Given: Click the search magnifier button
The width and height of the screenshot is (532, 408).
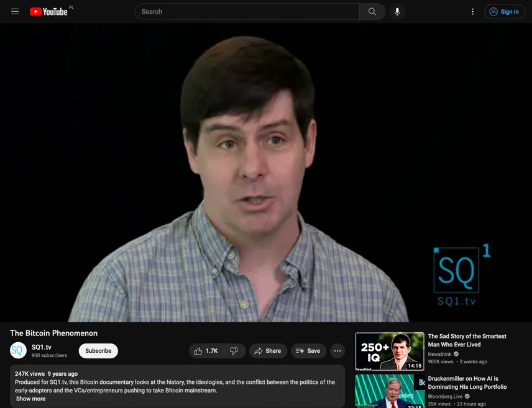Looking at the screenshot, I should tap(372, 12).
